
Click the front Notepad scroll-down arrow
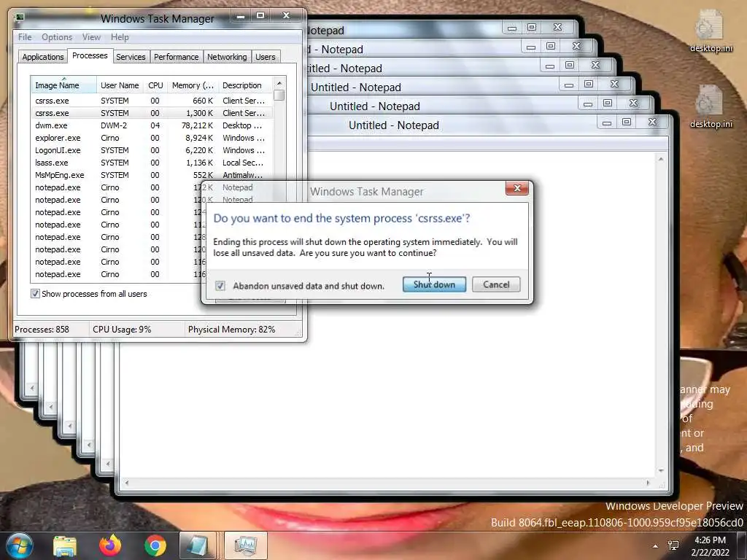tap(661, 470)
